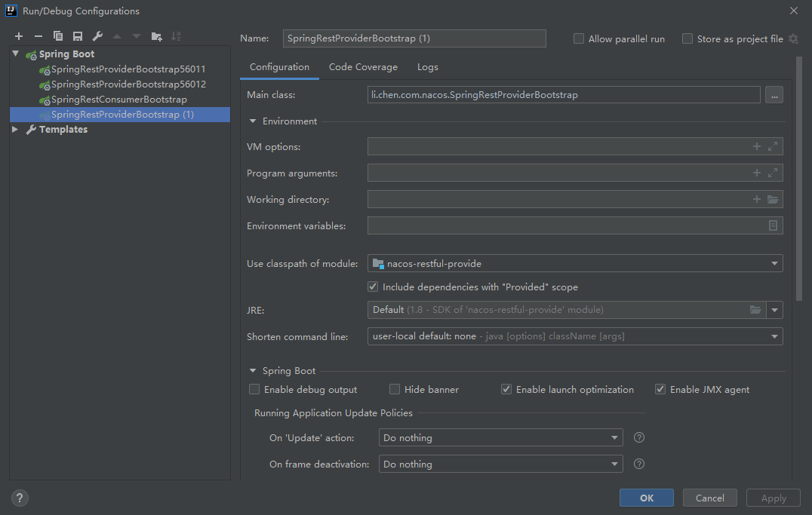Viewport: 812px width, 515px height.
Task: Show help for frame deactivation
Action: 639,464
